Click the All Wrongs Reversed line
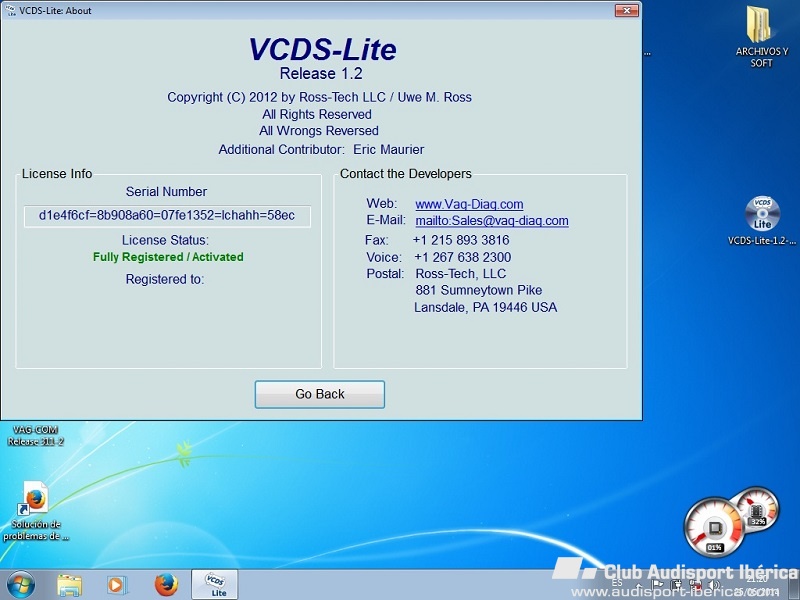The width and height of the screenshot is (800, 600). [x=319, y=131]
